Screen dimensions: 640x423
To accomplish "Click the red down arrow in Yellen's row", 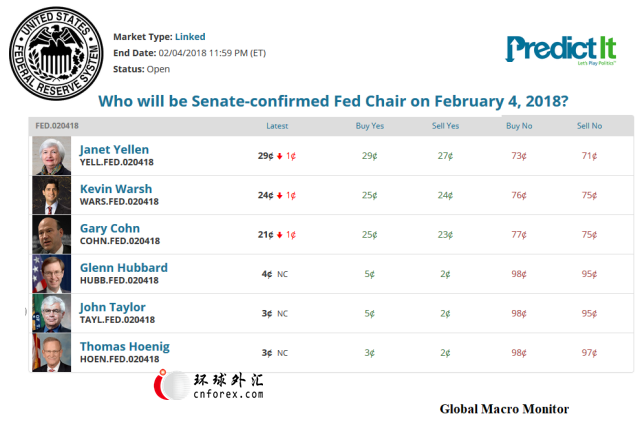I will 280,156.
